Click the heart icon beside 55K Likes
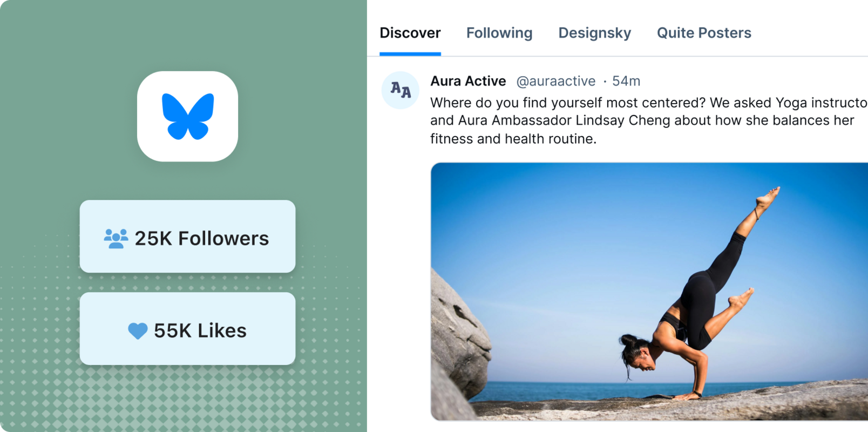Screen dimensions: 868x432 (137, 330)
